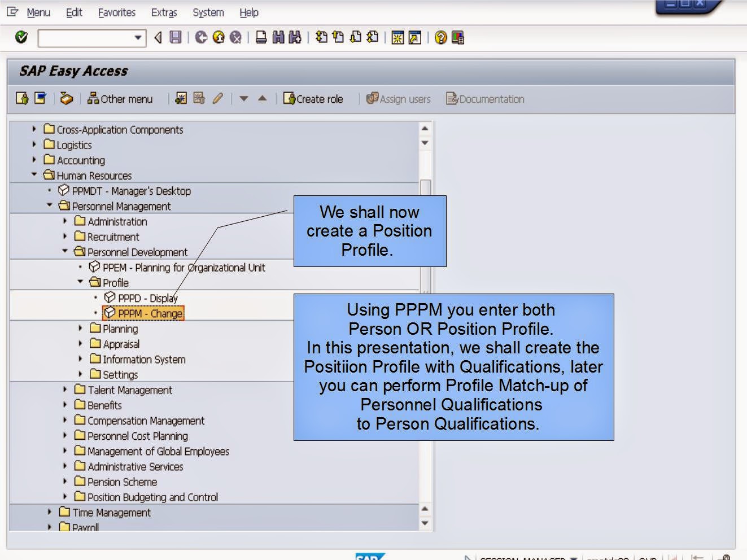
Task: Click the Create role button
Action: [x=313, y=99]
